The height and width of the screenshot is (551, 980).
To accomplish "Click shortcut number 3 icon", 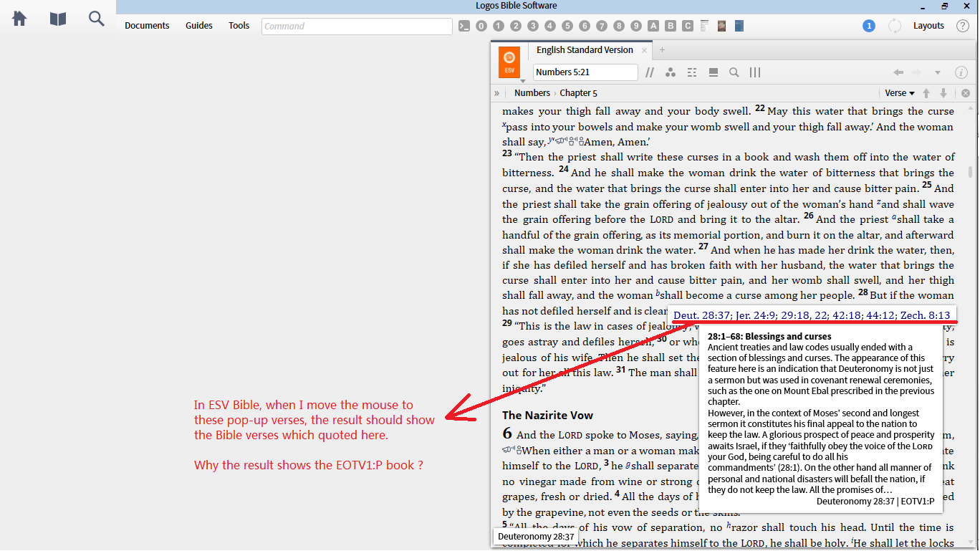I will (533, 26).
